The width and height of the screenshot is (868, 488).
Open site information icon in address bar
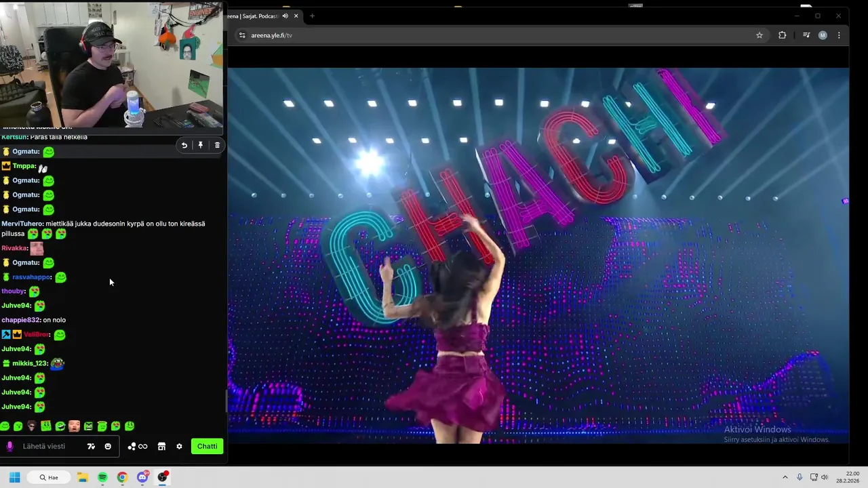[242, 35]
